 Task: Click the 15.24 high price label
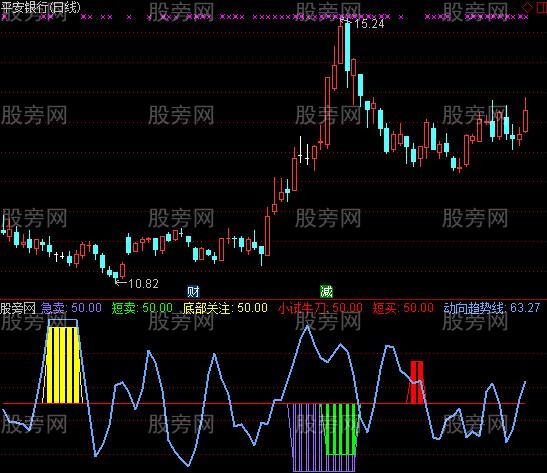pyautogui.click(x=369, y=24)
